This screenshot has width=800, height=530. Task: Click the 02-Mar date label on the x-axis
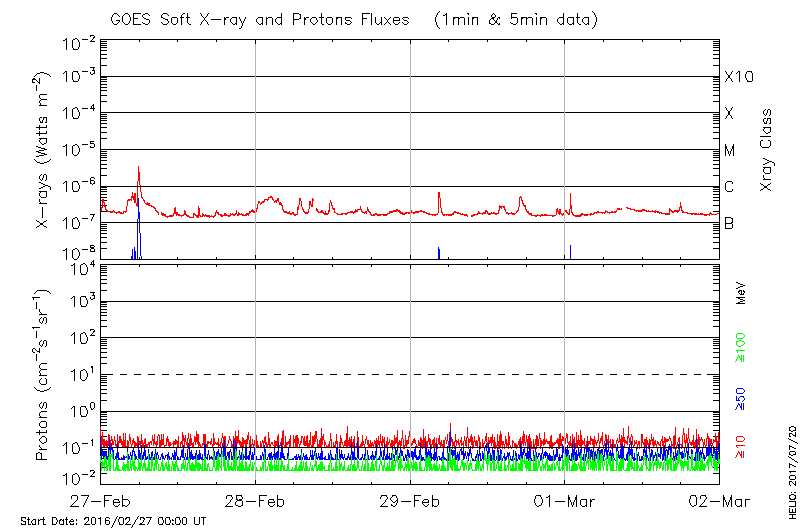[719, 500]
